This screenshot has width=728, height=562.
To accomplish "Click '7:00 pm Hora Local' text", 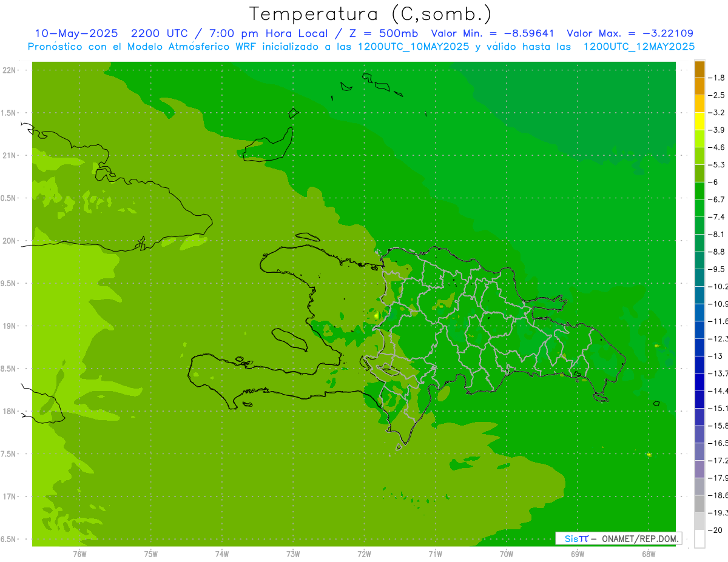I will 269,33.
